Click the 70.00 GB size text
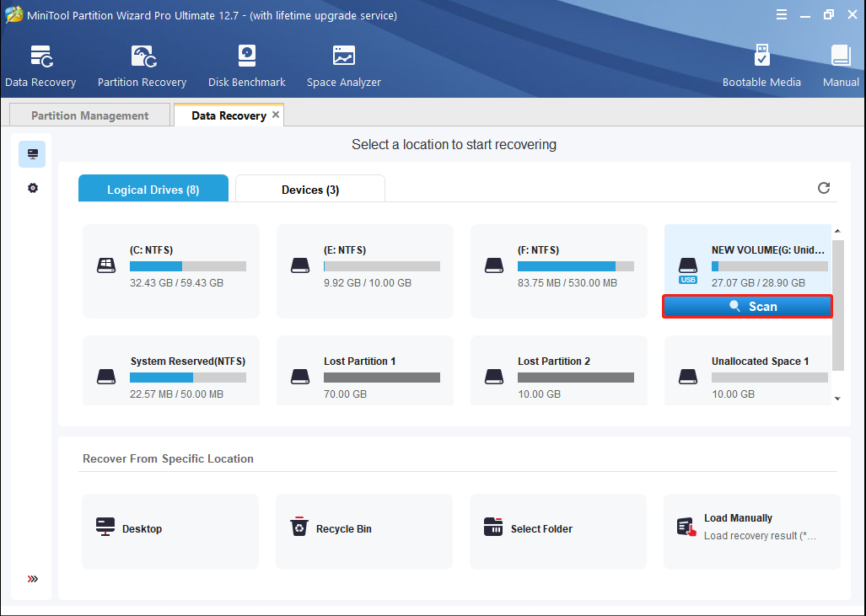Screen dimensions: 866x616 point(345,394)
